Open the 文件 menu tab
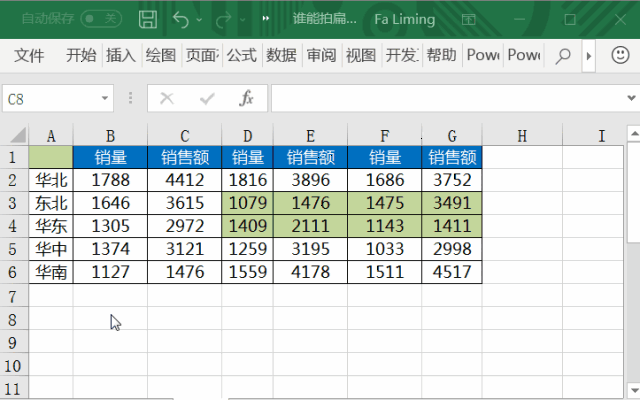Screen dimensions: 640x400 (29, 55)
